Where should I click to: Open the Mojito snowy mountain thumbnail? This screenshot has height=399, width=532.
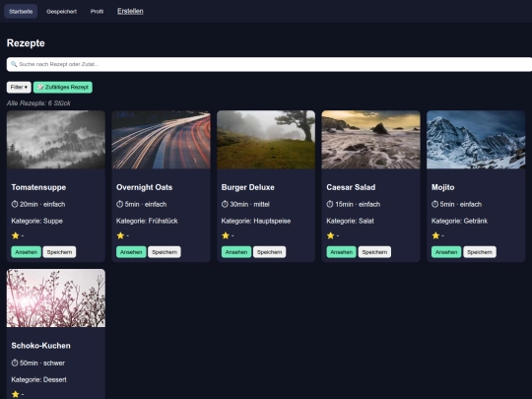point(476,140)
